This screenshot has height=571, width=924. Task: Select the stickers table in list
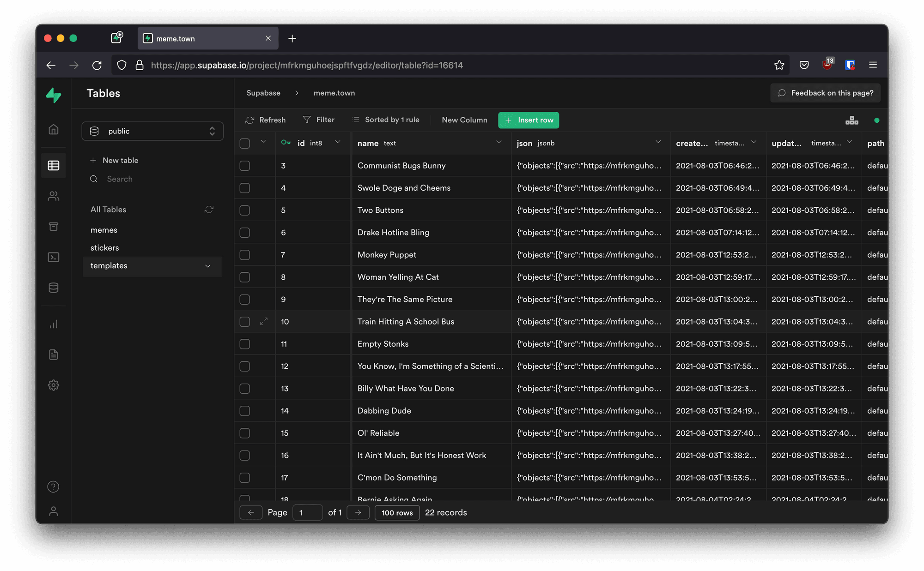(x=105, y=248)
